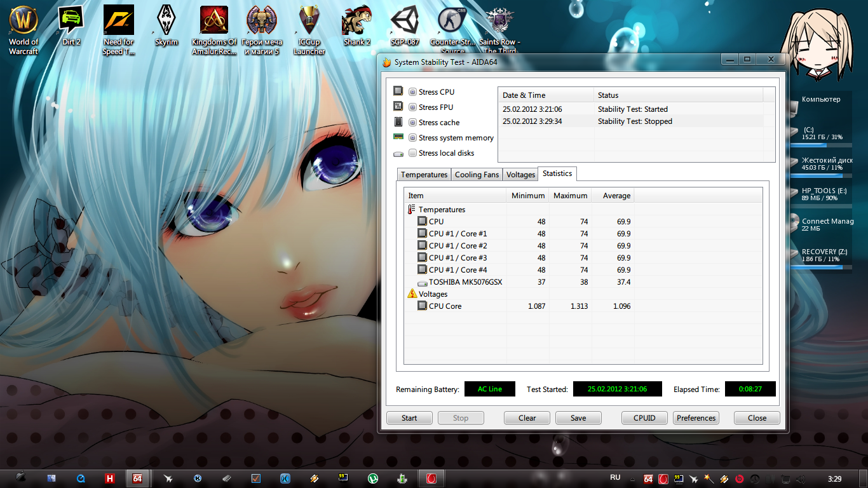The width and height of the screenshot is (868, 488).
Task: Click the Average column header
Action: tap(613, 196)
